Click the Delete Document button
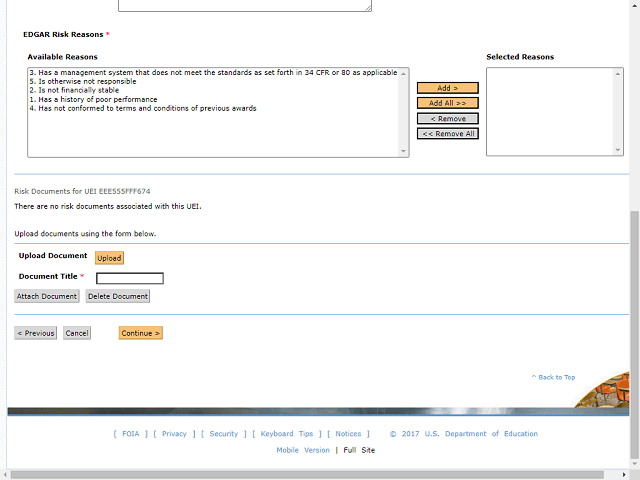640x480 pixels. 118,296
